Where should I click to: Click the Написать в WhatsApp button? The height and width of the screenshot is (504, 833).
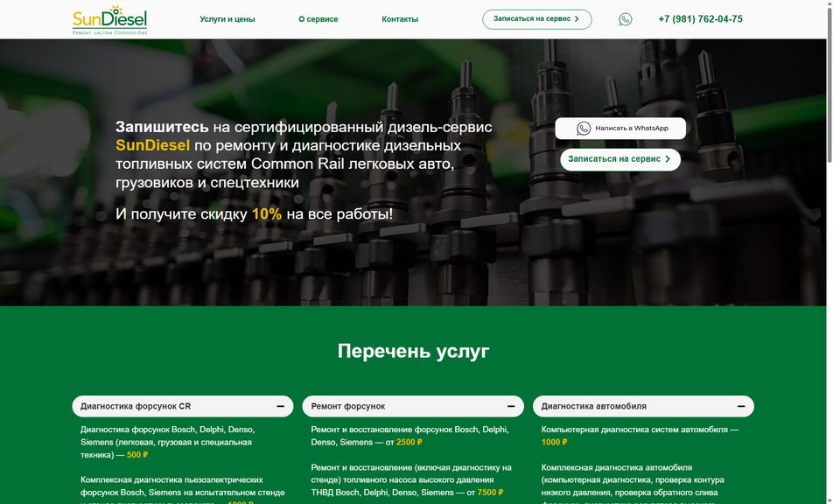point(620,129)
